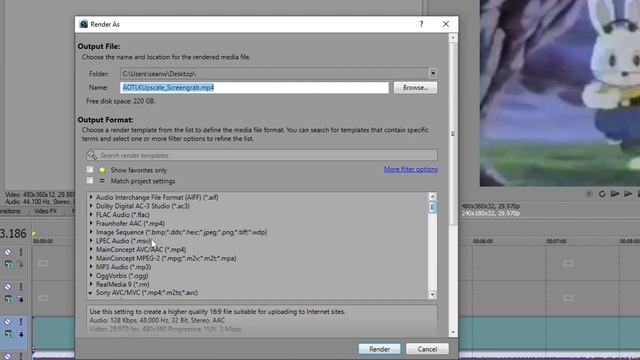Expand LPEC Audio templates

pyautogui.click(x=91, y=240)
